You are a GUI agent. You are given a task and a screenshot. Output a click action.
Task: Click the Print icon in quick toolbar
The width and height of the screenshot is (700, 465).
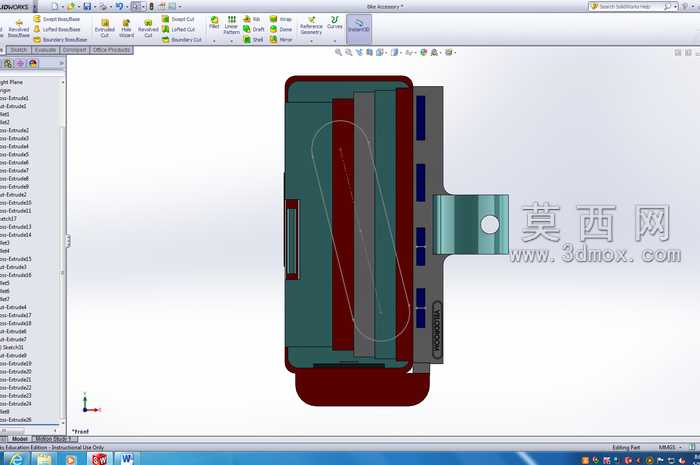(x=103, y=6)
